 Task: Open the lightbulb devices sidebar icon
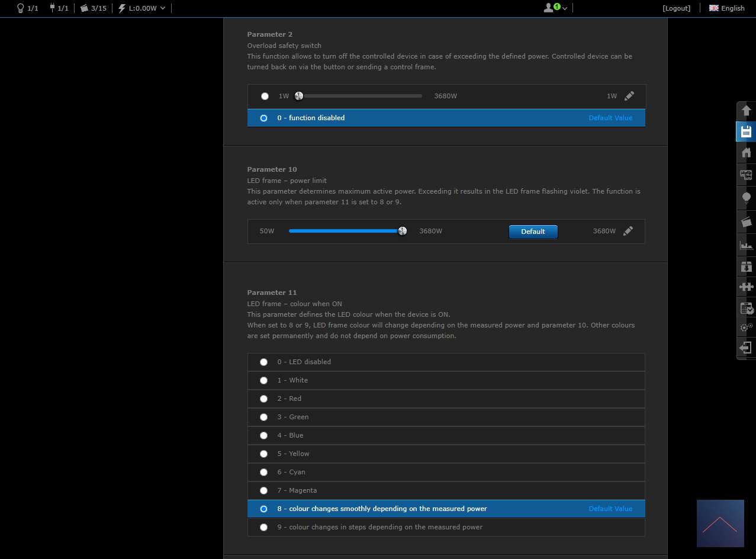point(746,197)
